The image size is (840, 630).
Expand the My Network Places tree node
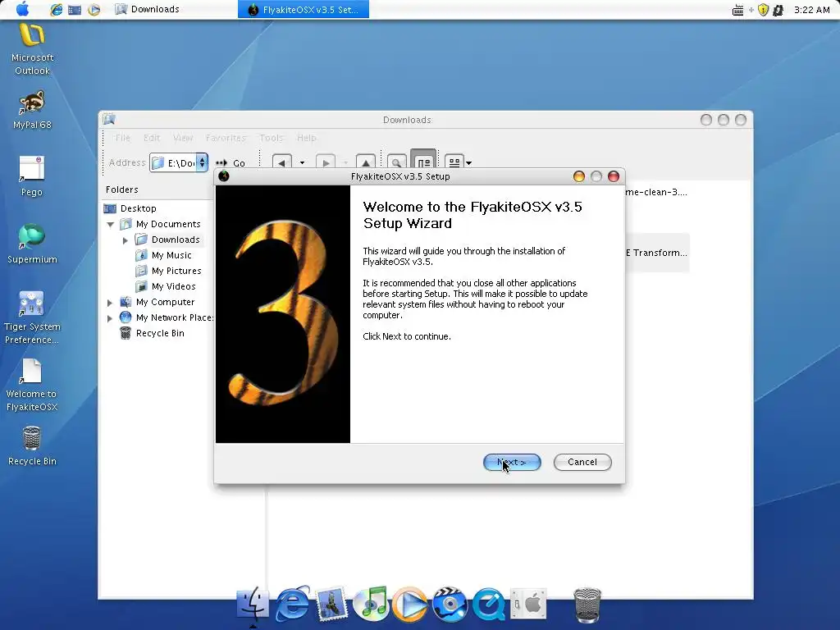point(110,318)
